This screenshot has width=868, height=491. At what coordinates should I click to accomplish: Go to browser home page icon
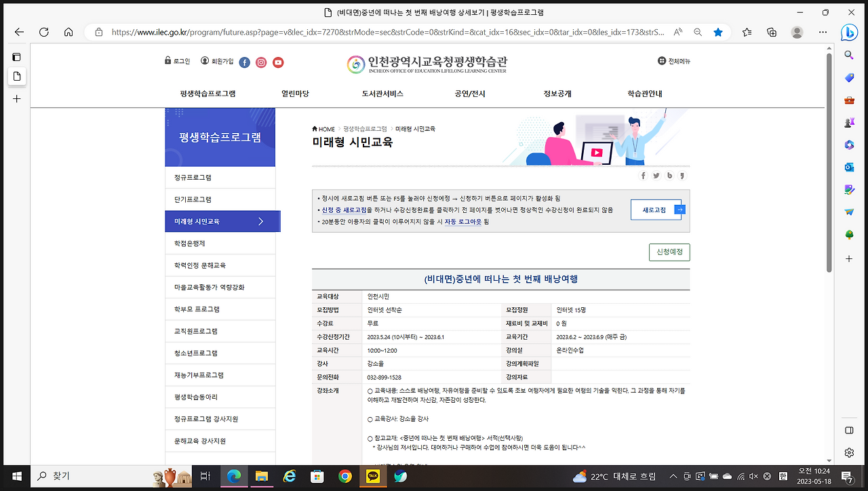[68, 32]
